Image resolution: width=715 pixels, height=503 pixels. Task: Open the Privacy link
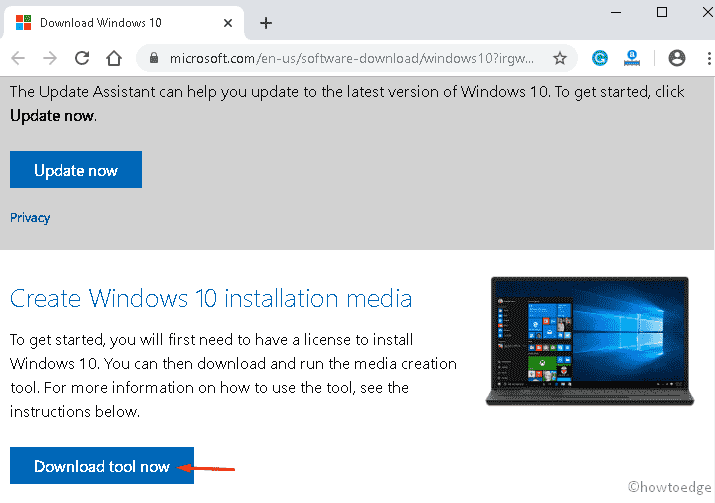pos(30,218)
